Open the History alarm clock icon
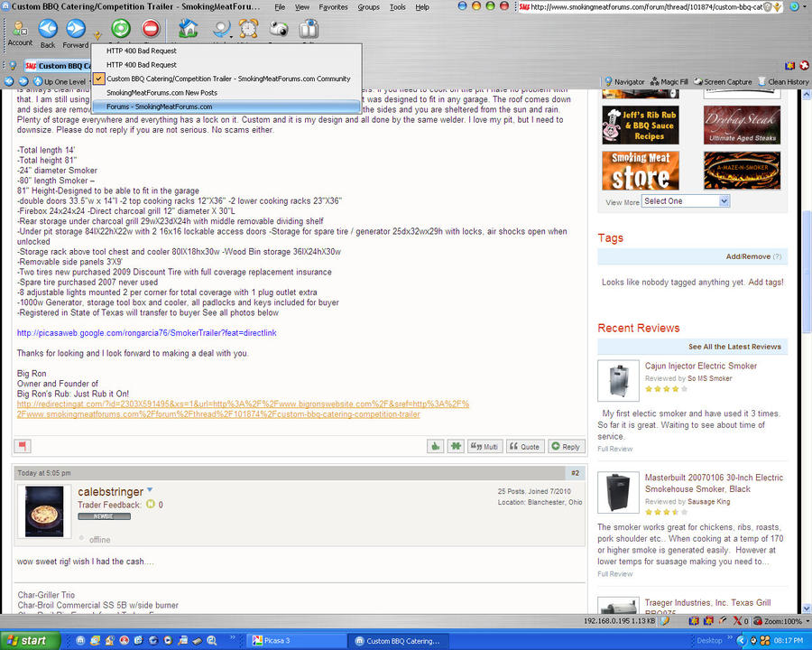This screenshot has height=650, width=812. (x=248, y=29)
